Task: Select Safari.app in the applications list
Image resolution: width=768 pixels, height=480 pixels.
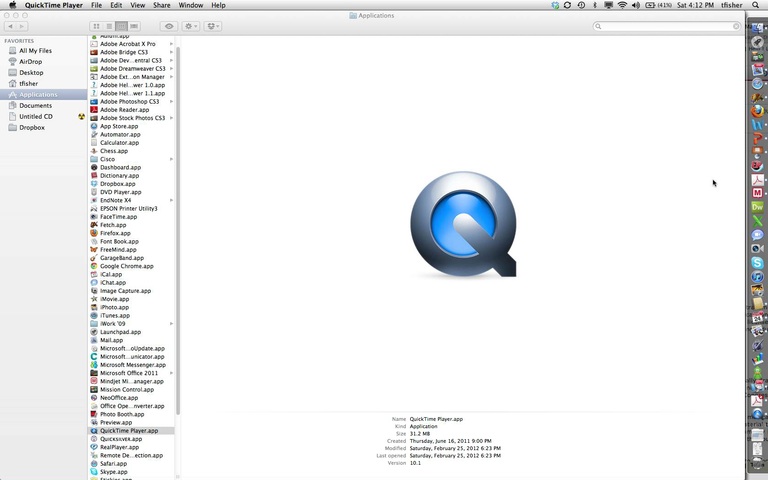Action: coord(113,464)
